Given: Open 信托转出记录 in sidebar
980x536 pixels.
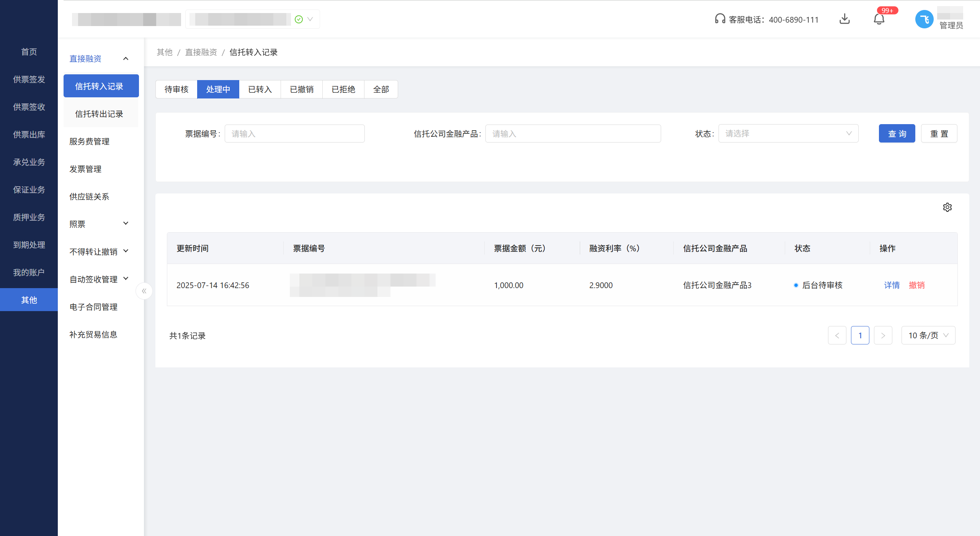Looking at the screenshot, I should [99, 114].
